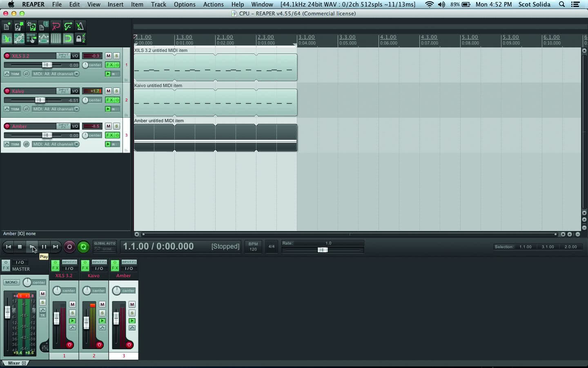Open the I/O routing for the Amber track panel
Viewport: 588px width, 368px height.
tap(75, 126)
